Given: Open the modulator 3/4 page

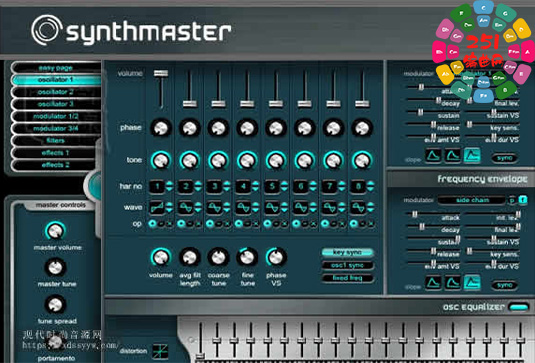Looking at the screenshot, I should tap(56, 128).
